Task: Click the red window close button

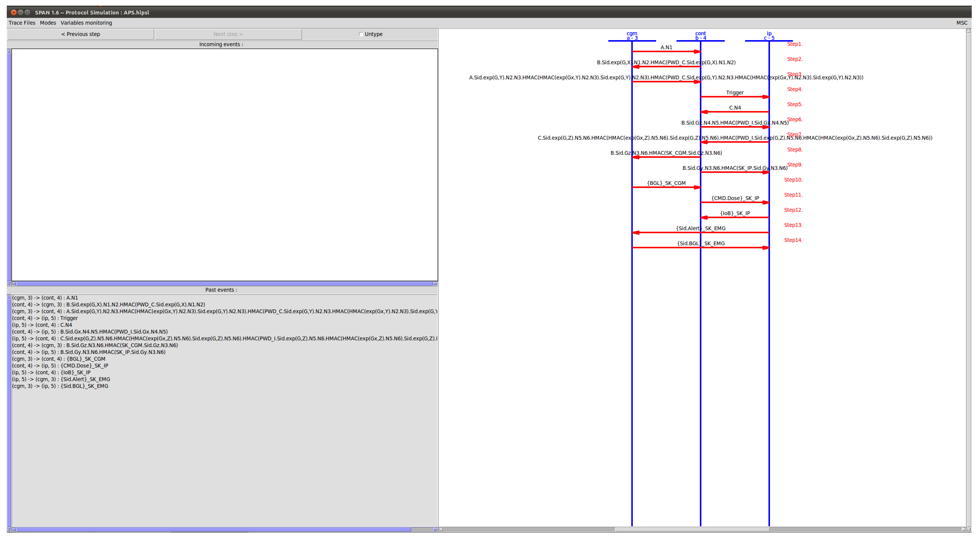Action: click(x=14, y=12)
